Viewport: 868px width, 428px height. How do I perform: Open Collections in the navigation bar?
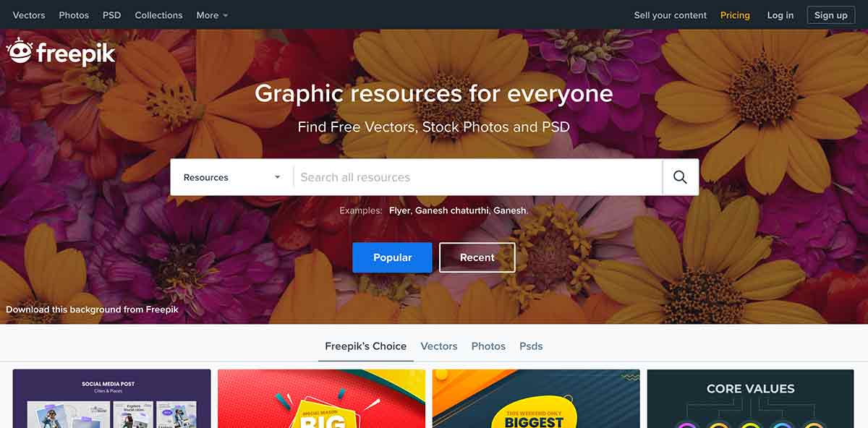[158, 15]
